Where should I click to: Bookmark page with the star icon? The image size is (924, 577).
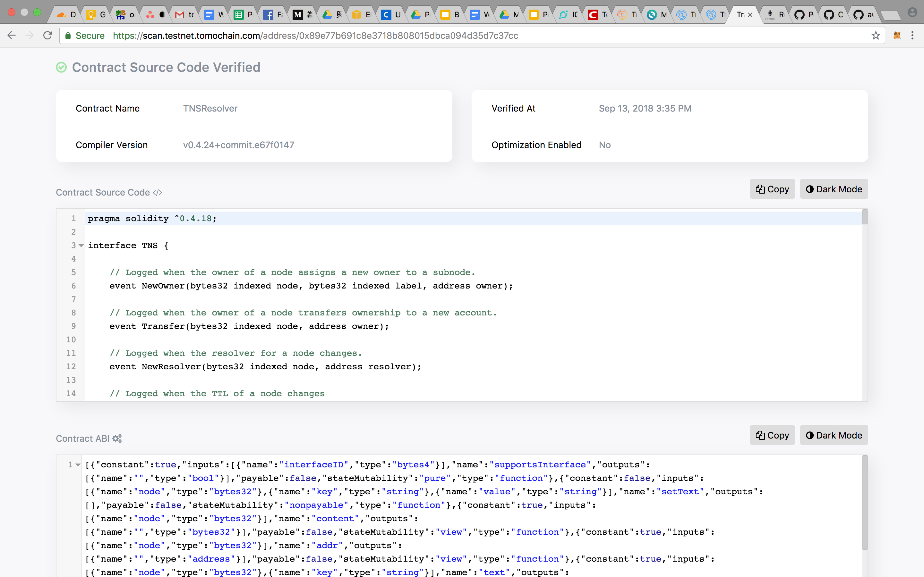(876, 36)
